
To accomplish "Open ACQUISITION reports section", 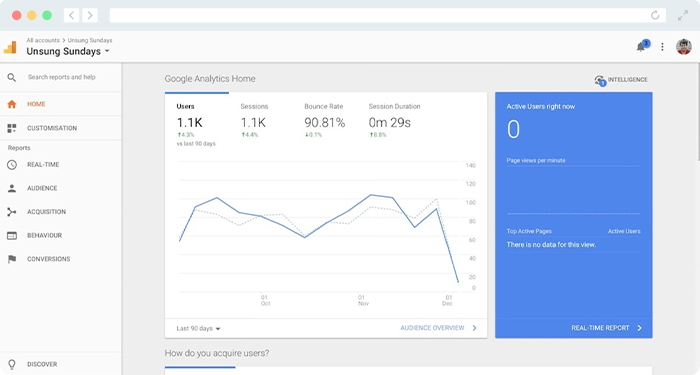I will coord(46,212).
